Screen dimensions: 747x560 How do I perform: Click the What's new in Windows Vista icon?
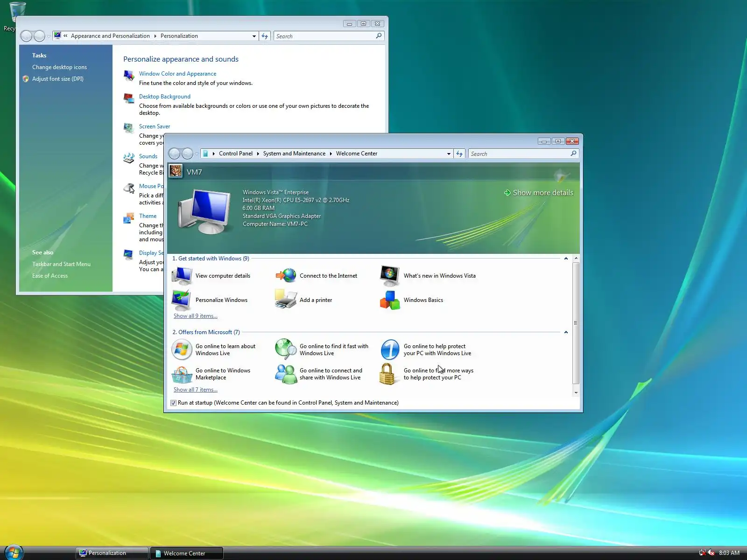click(390, 276)
